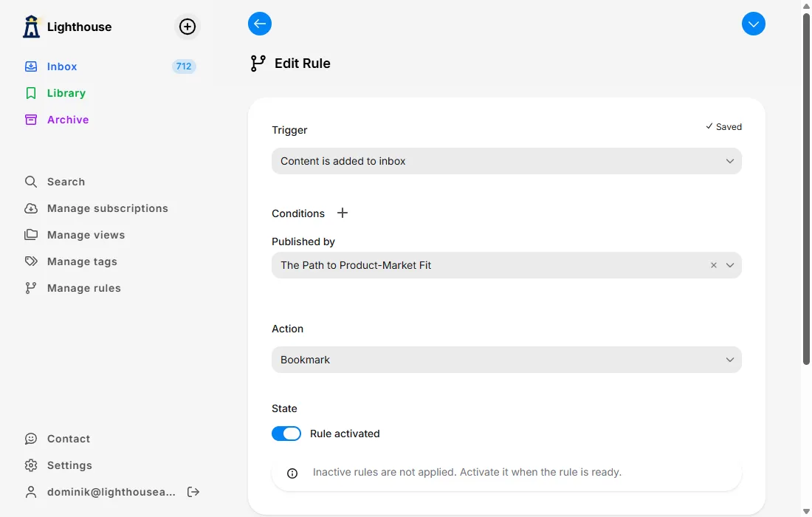Clear the Published by selection
This screenshot has height=517, width=812.
pos(713,265)
